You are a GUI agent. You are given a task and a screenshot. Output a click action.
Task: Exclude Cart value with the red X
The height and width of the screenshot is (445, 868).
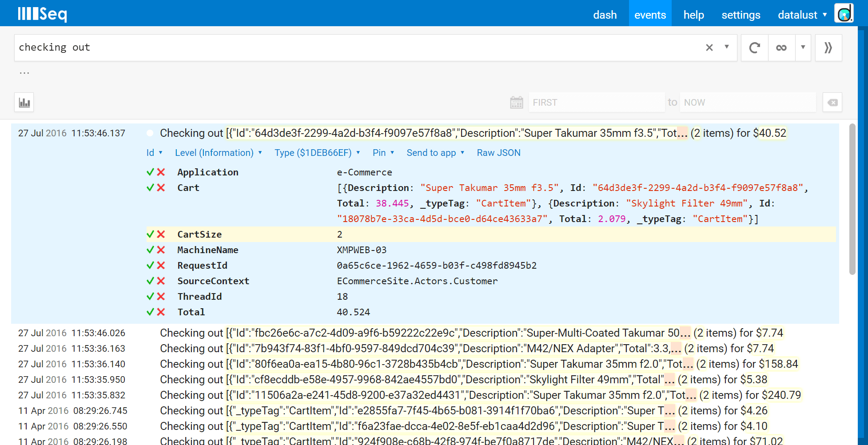(161, 188)
